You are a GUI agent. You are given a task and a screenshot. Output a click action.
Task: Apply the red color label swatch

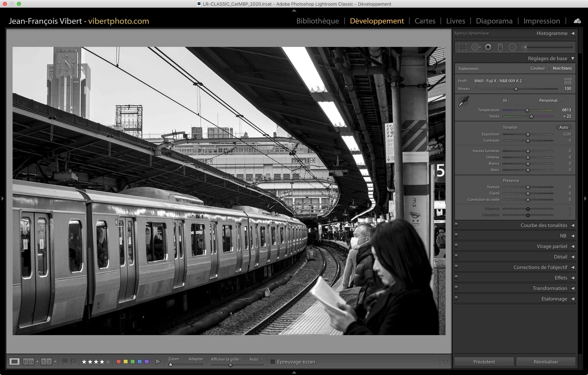pyautogui.click(x=119, y=361)
